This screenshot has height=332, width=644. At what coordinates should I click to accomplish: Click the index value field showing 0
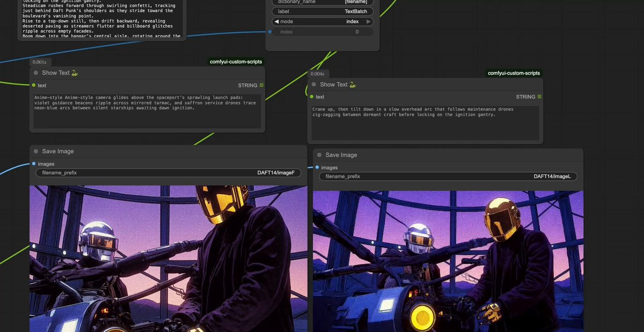pyautogui.click(x=323, y=32)
